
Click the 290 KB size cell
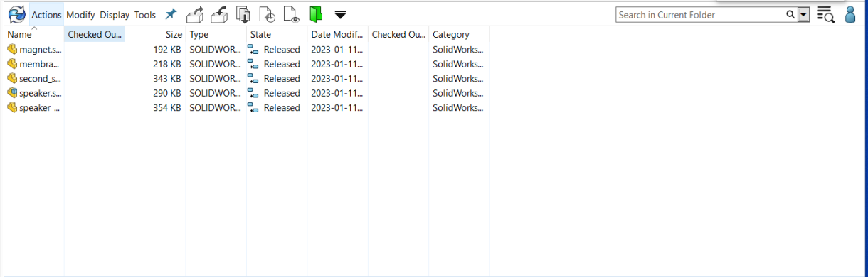167,93
